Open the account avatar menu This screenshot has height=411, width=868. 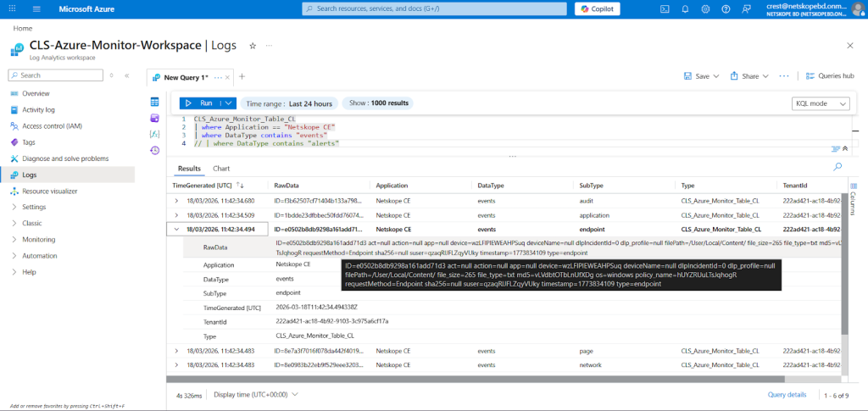point(858,8)
